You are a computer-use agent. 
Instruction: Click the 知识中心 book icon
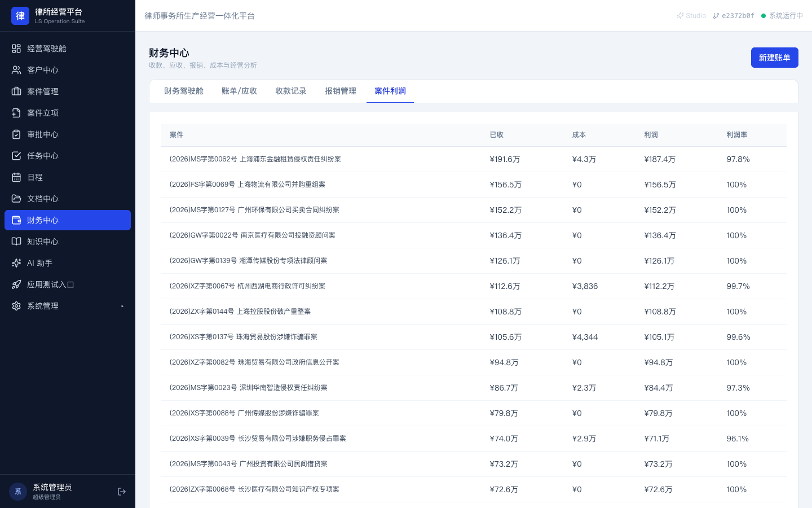pos(16,242)
